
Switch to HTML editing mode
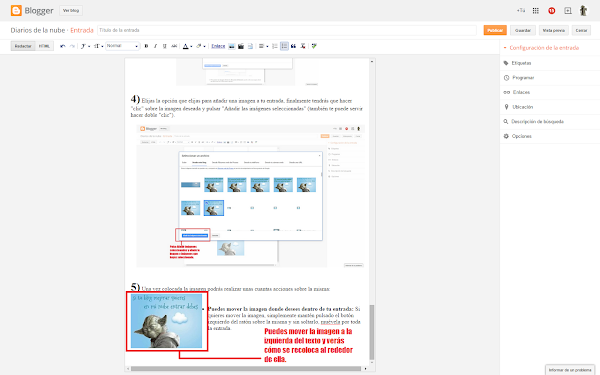click(44, 46)
